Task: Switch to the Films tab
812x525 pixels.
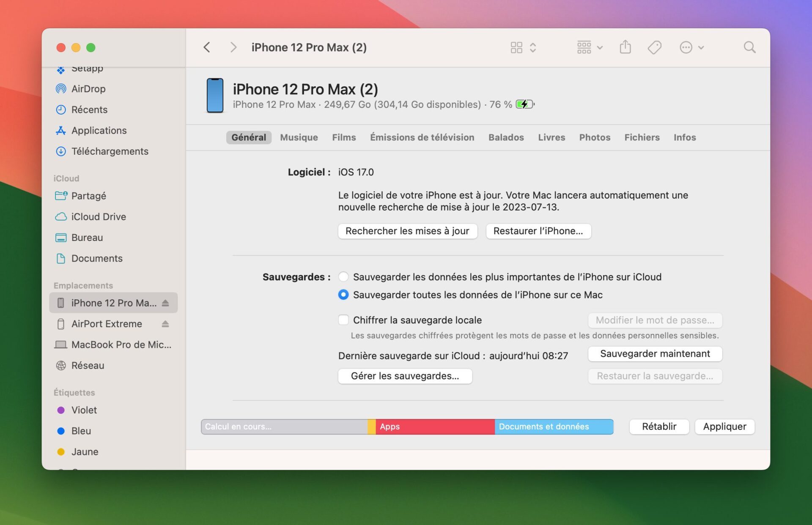Action: click(x=344, y=137)
